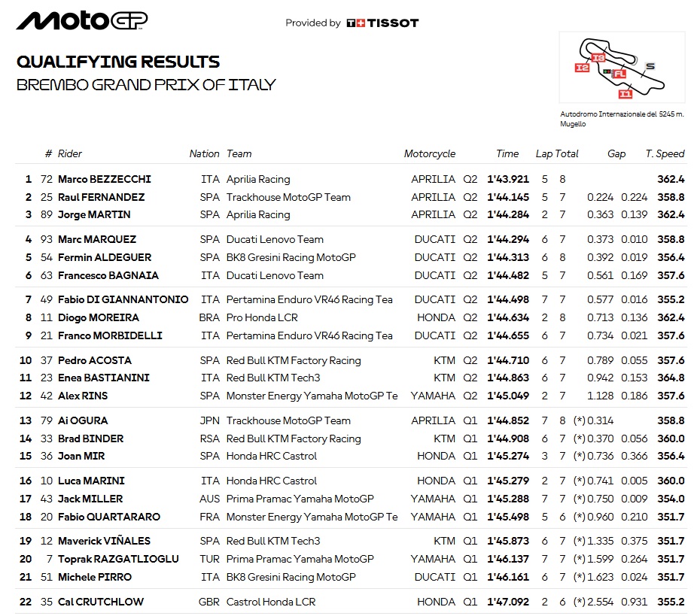
Task: Select the T. Speed column header
Action: (x=665, y=153)
